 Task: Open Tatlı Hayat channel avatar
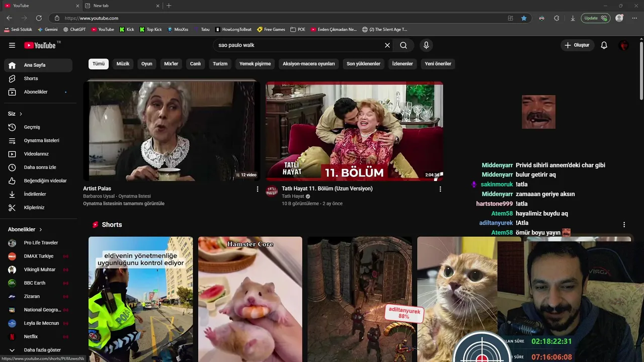[272, 191]
